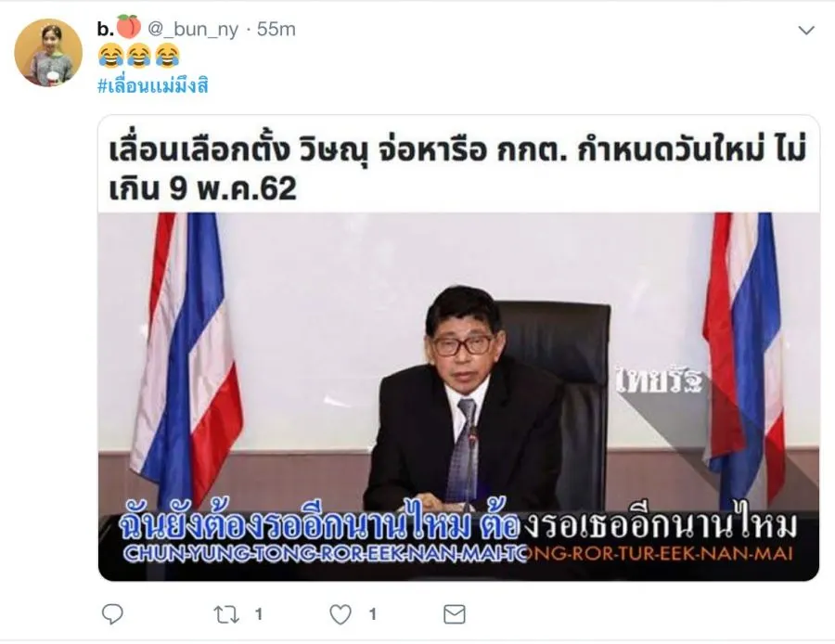
Task: Click the like count number 1
Action: point(373,614)
